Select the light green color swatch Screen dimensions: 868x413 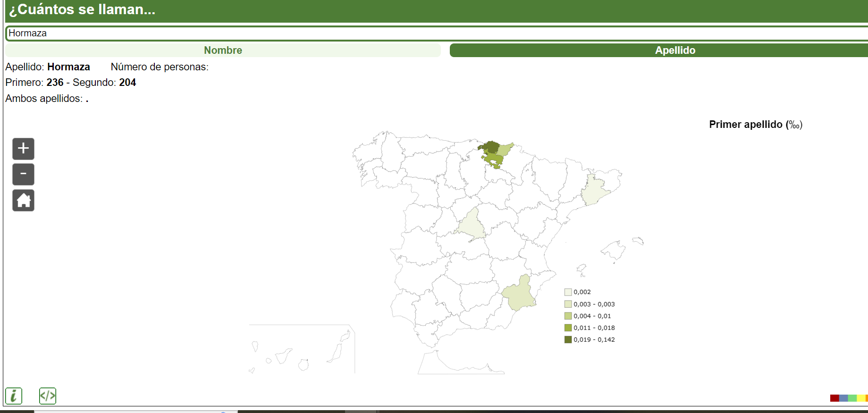pyautogui.click(x=852, y=398)
